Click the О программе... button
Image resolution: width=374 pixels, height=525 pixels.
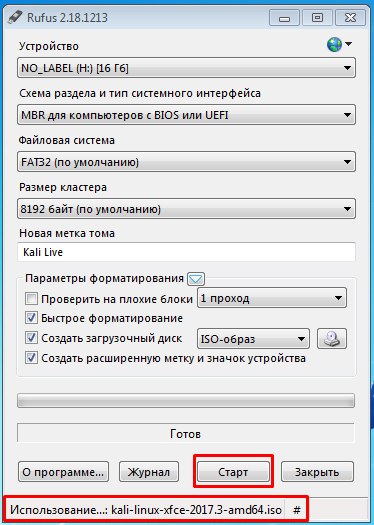point(63,472)
